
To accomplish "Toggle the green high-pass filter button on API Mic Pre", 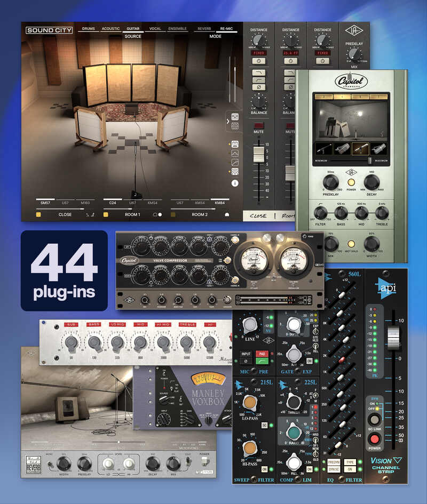I will tap(262, 361).
